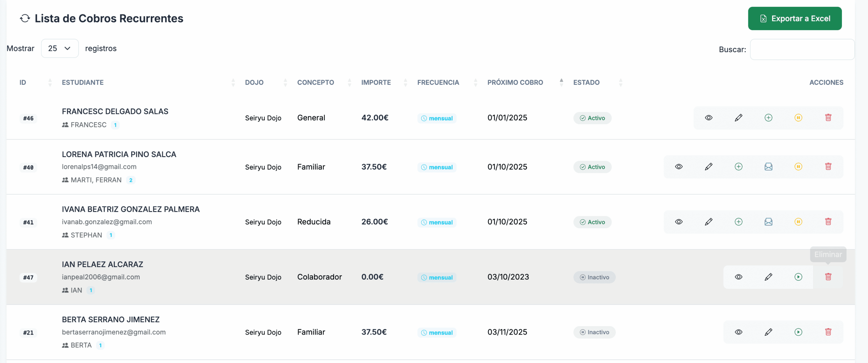Edit charge #41 with pencil icon
Viewport: 868px width, 363px height.
click(709, 222)
